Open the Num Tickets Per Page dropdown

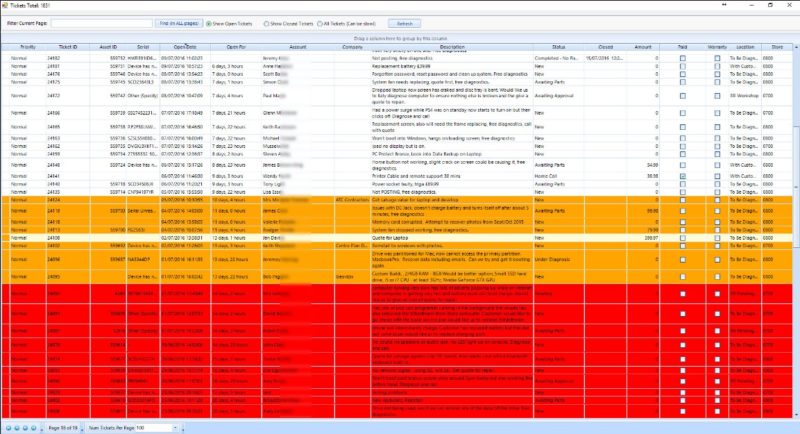pyautogui.click(x=174, y=428)
